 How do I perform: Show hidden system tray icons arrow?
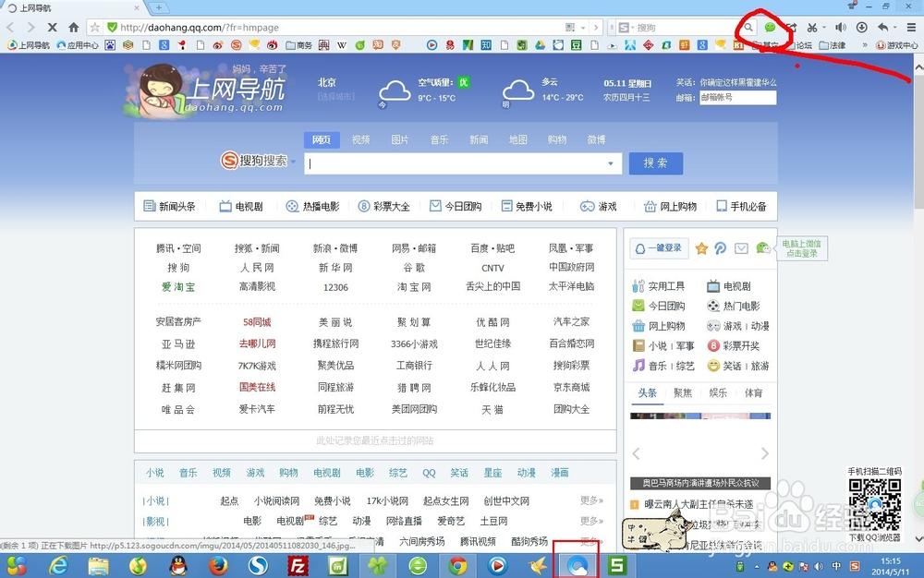point(757,567)
